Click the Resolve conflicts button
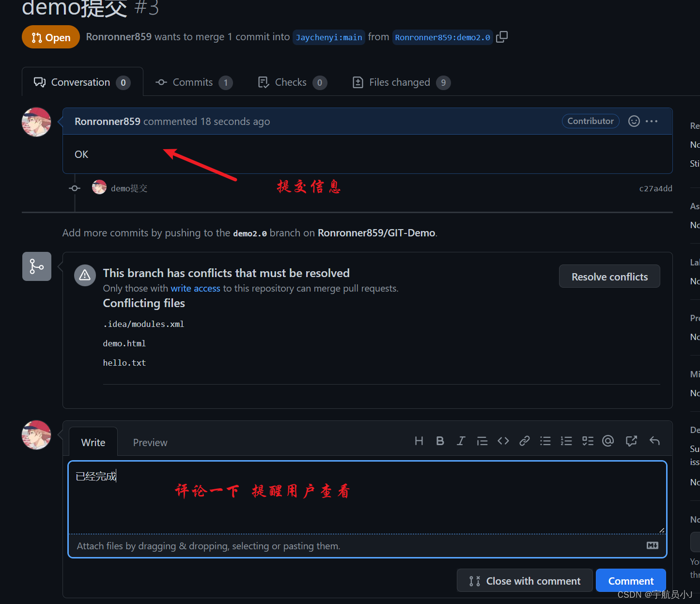The width and height of the screenshot is (700, 604). tap(609, 276)
